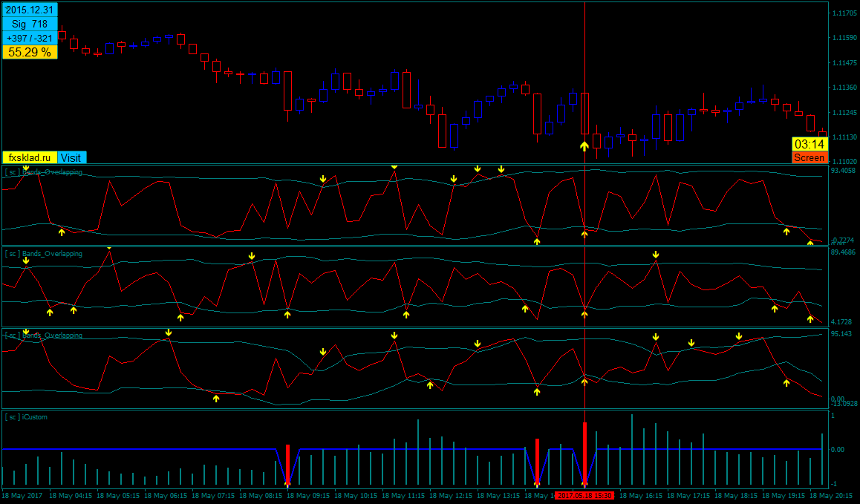Click yellow down arrow at second panel's 16:15 peak

coord(656,255)
